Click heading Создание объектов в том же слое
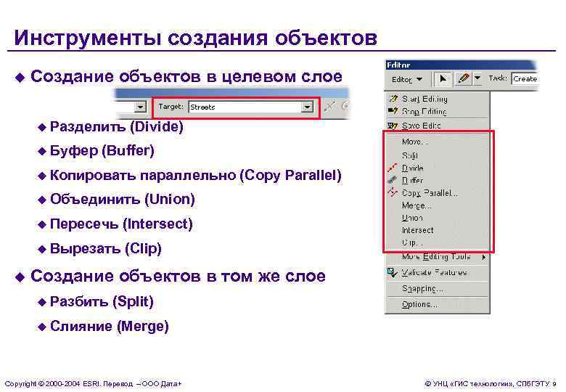This screenshot has width=566, height=392. pyautogui.click(x=178, y=276)
